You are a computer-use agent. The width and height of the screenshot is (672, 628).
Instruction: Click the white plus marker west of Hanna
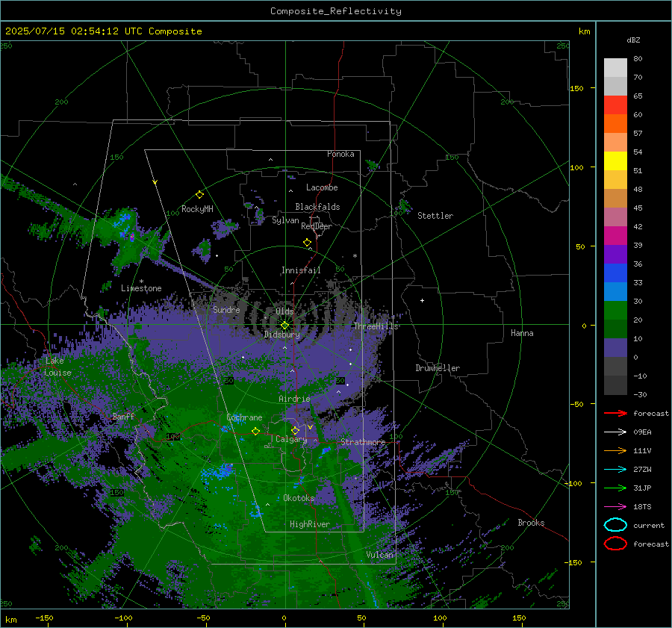coord(422,300)
